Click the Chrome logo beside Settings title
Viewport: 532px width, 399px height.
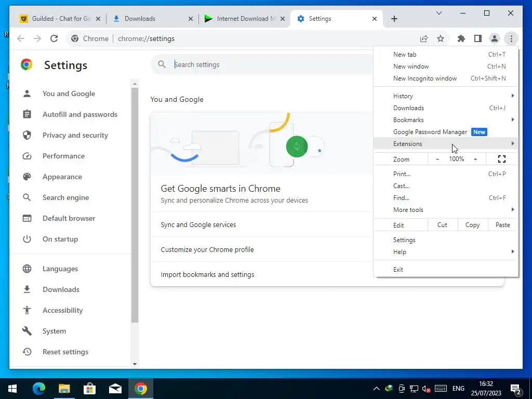[26, 64]
